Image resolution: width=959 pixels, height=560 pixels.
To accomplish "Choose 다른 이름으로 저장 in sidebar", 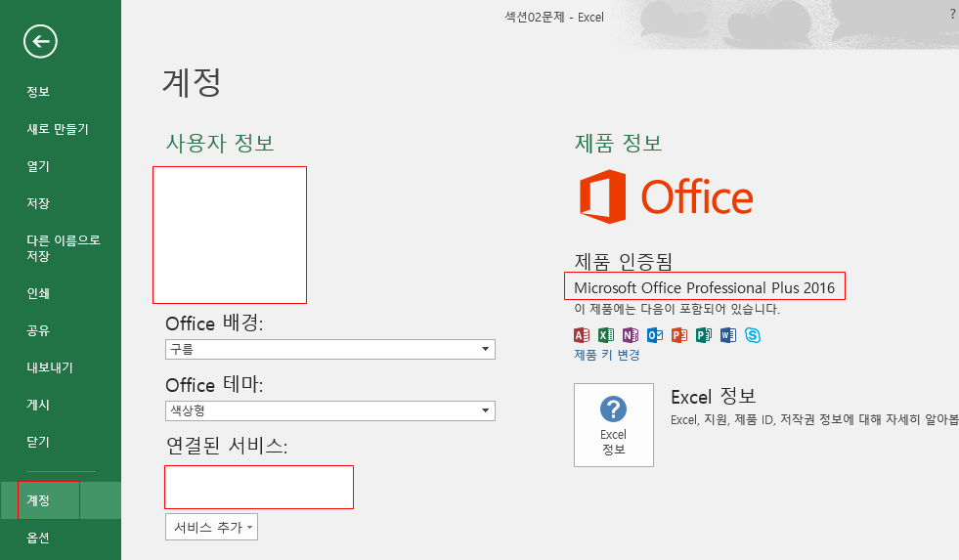I will coord(63,248).
